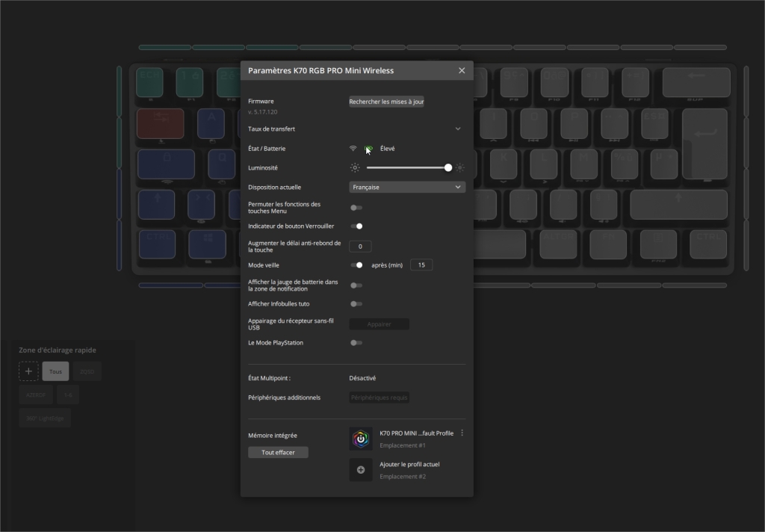
Task: Select the ZQSD lighting zone
Action: 87,371
